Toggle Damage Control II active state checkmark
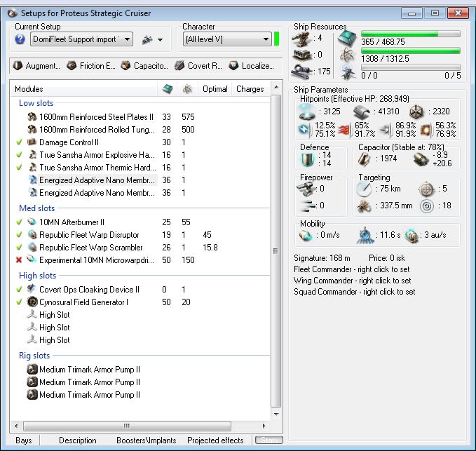 click(19, 142)
